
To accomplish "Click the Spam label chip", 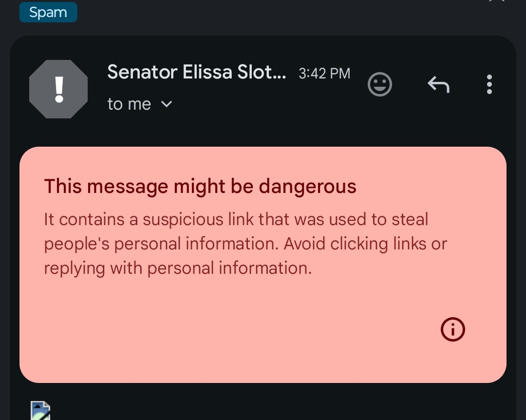I will [48, 12].
